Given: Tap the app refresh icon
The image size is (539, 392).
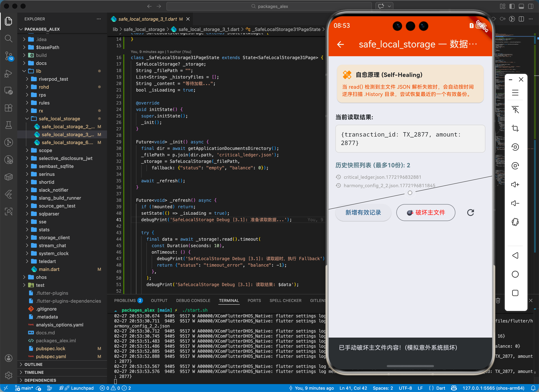Looking at the screenshot, I should [470, 212].
